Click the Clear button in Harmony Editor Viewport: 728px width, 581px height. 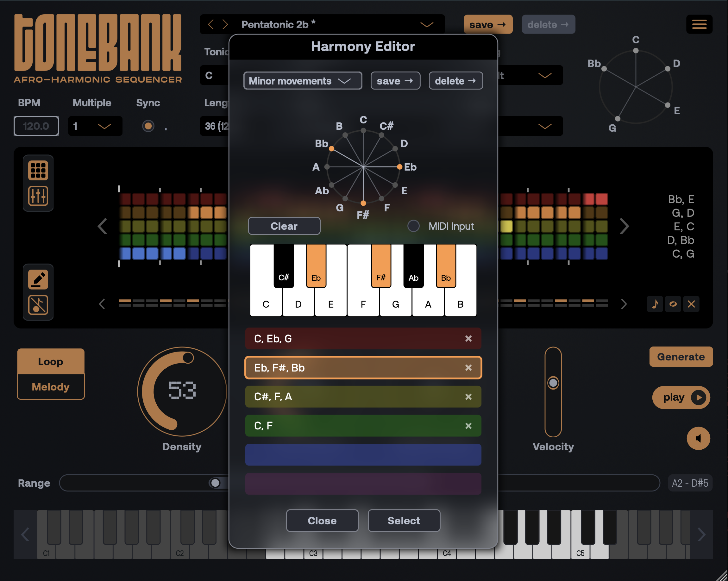click(284, 226)
